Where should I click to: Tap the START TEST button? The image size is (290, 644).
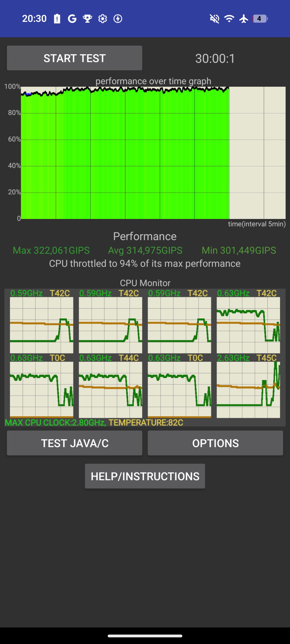coord(74,58)
